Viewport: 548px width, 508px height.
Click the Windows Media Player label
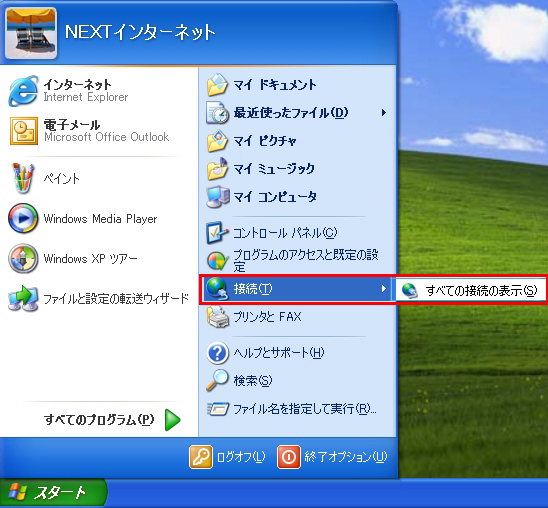100,219
